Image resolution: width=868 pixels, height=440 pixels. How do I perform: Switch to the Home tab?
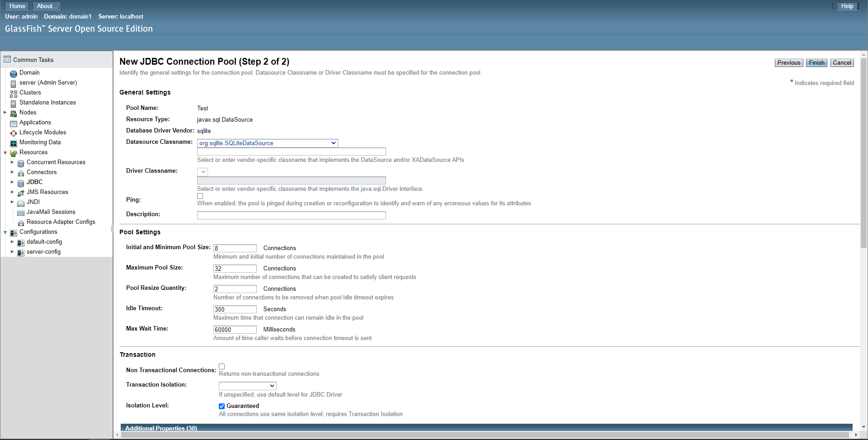17,6
